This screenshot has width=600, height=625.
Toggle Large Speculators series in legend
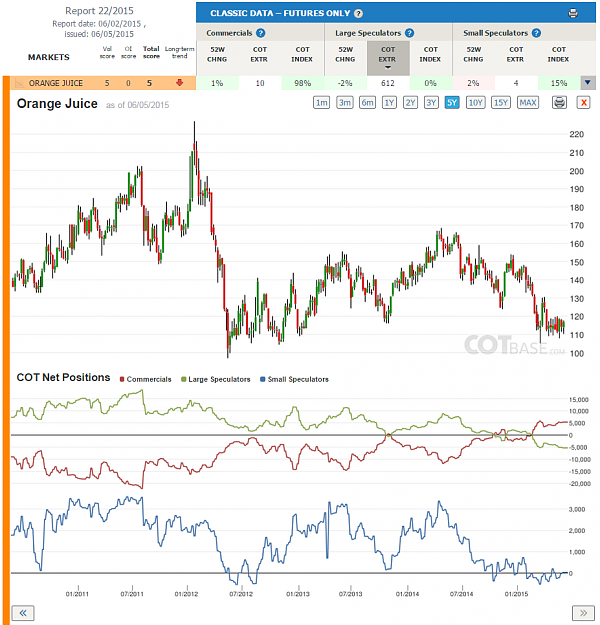coord(216,379)
